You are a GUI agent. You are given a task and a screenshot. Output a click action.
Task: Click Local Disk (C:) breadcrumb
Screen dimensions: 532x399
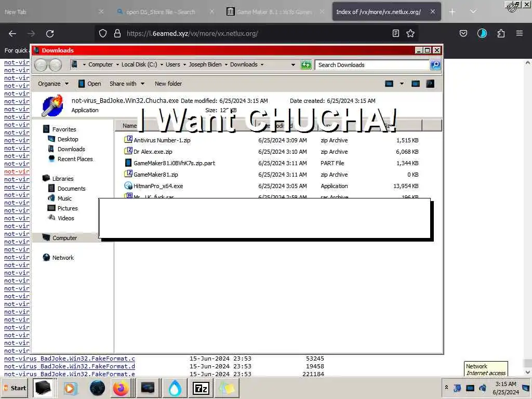pos(139,64)
